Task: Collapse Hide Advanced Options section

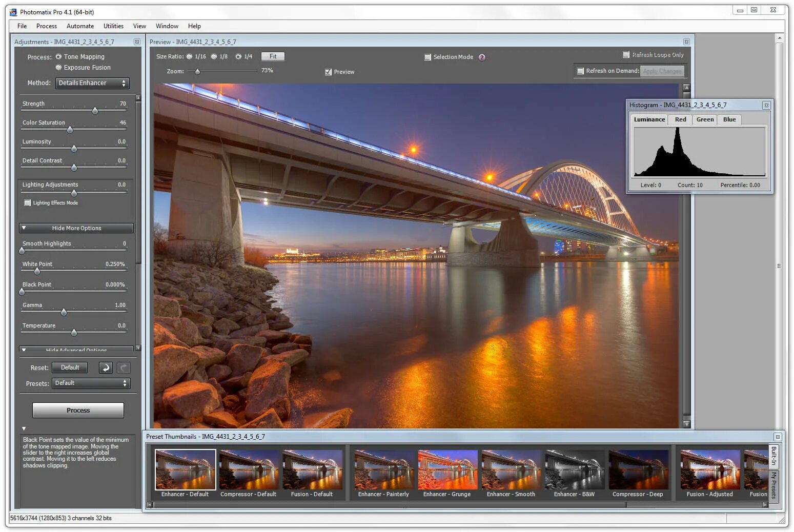Action: (76, 350)
